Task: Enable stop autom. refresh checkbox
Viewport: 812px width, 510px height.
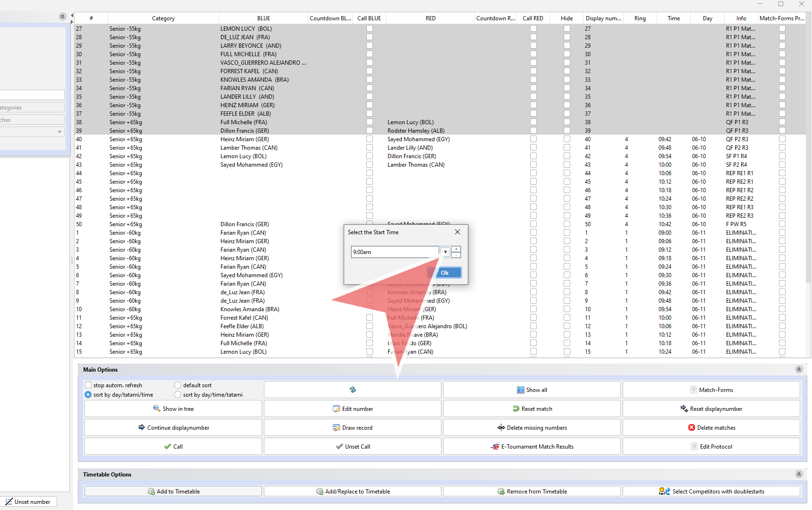Action: pos(88,385)
